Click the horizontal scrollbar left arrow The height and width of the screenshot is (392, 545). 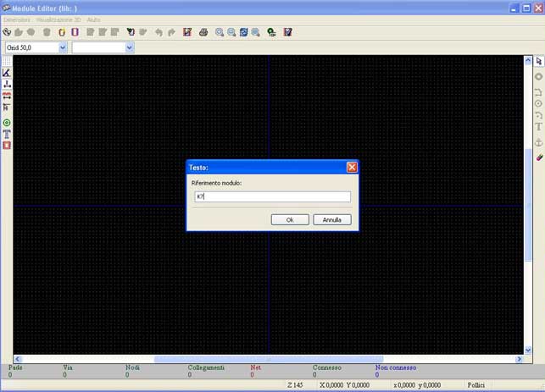18,359
